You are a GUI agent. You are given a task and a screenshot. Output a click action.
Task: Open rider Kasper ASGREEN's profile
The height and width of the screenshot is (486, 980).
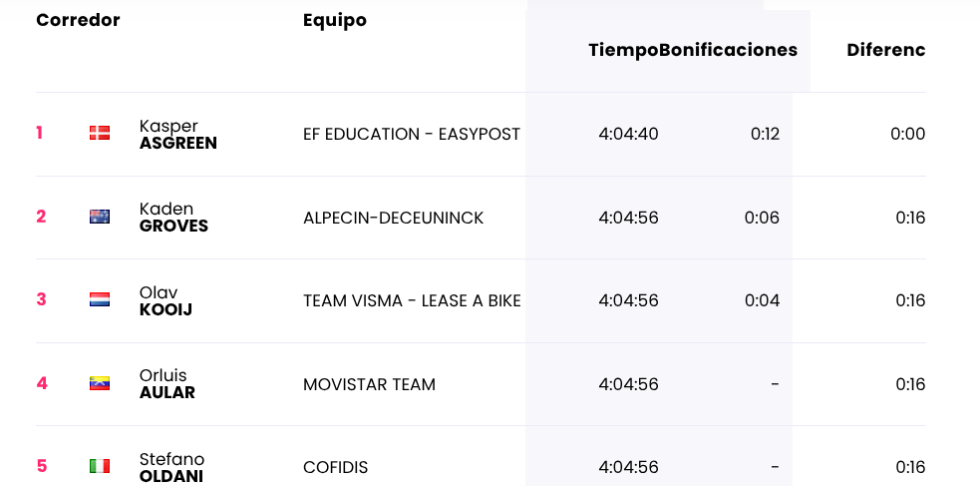tap(178, 135)
